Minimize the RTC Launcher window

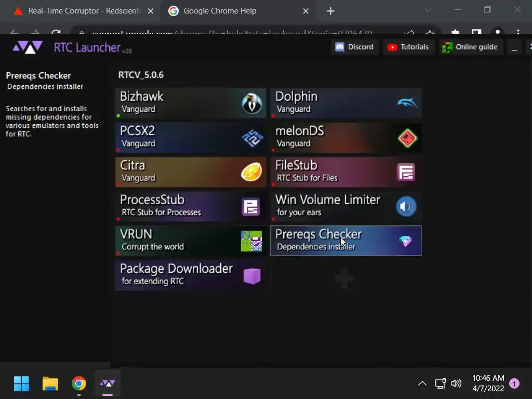pos(514,47)
